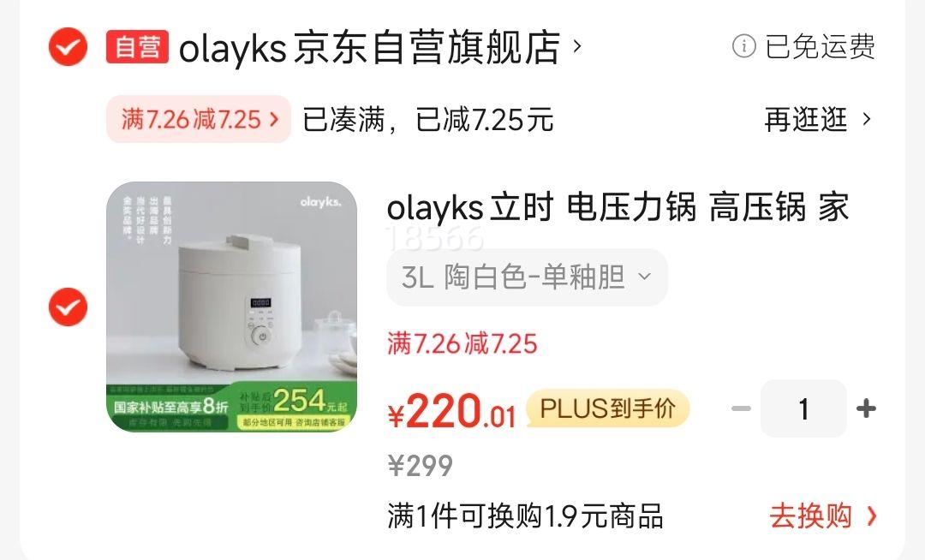Decrease quantity with the minus icon
Screen dimensions: 925x560
pos(741,408)
